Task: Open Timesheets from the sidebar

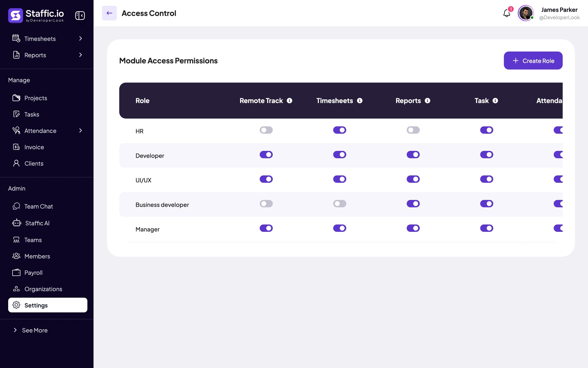Action: click(48, 38)
